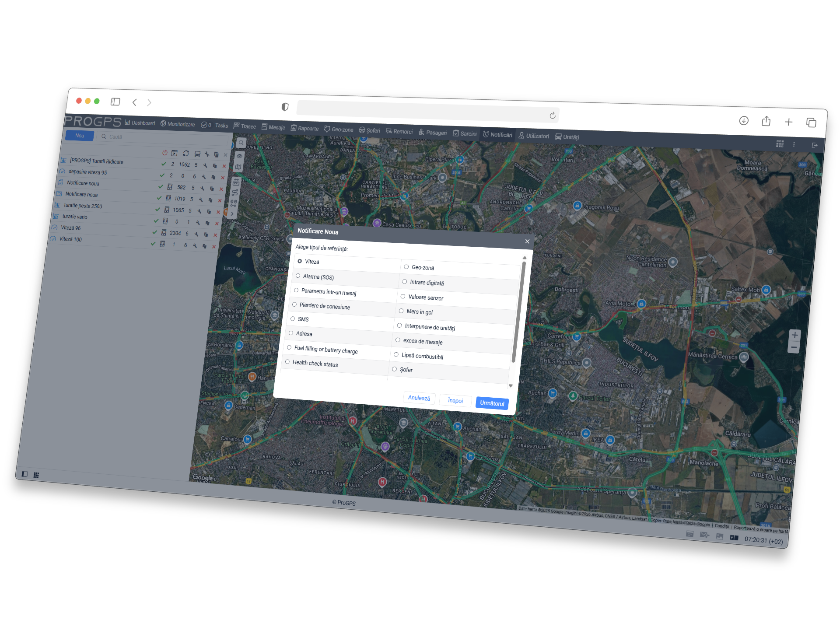
Task: Delete turatie vario with red X
Action: tap(217, 224)
